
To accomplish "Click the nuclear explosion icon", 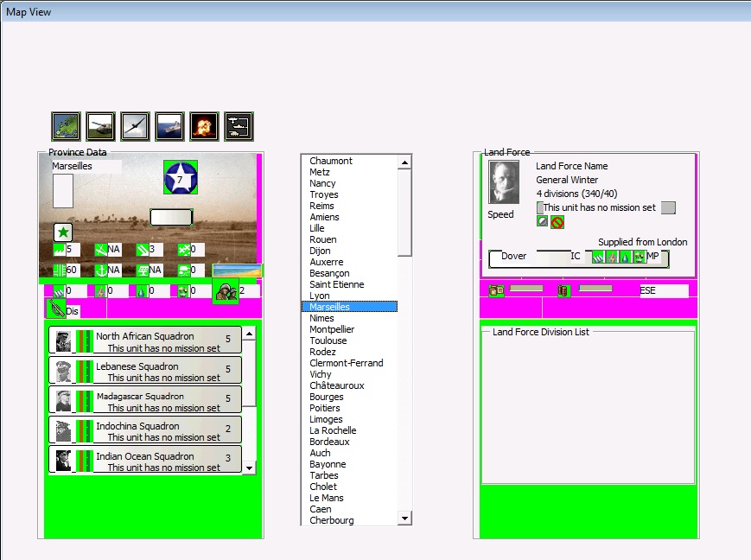I will tap(204, 127).
